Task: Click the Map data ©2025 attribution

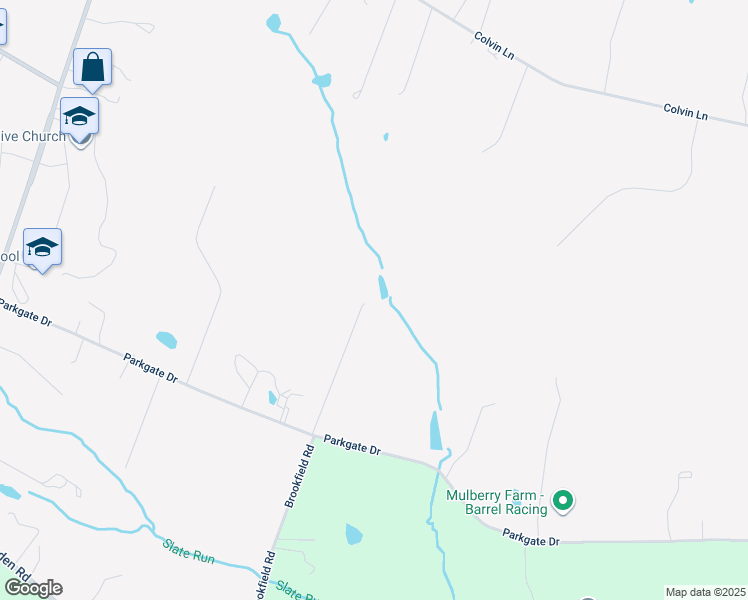Action: pyautogui.click(x=706, y=592)
